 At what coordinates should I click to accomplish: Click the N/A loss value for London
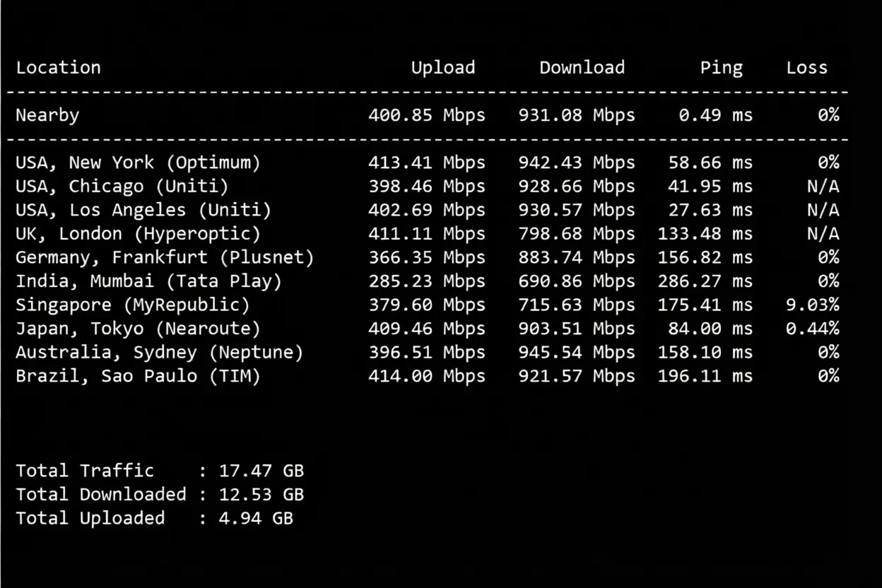(823, 234)
